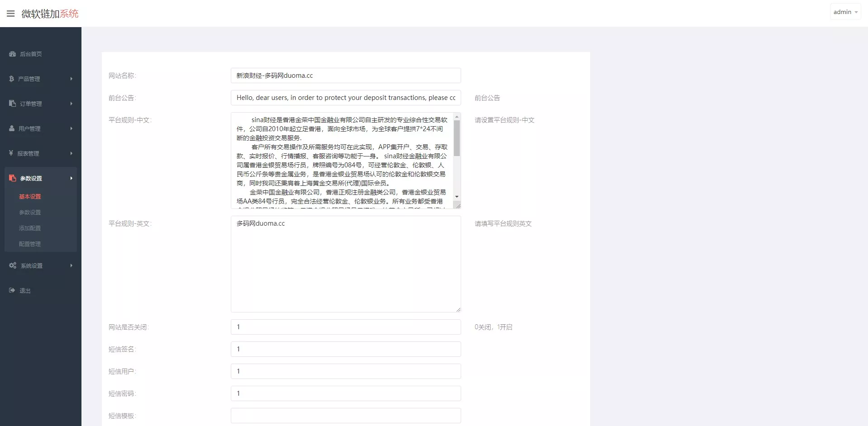Image resolution: width=868 pixels, height=426 pixels.
Task: Click the logout icon beside 退出
Action: (x=12, y=290)
